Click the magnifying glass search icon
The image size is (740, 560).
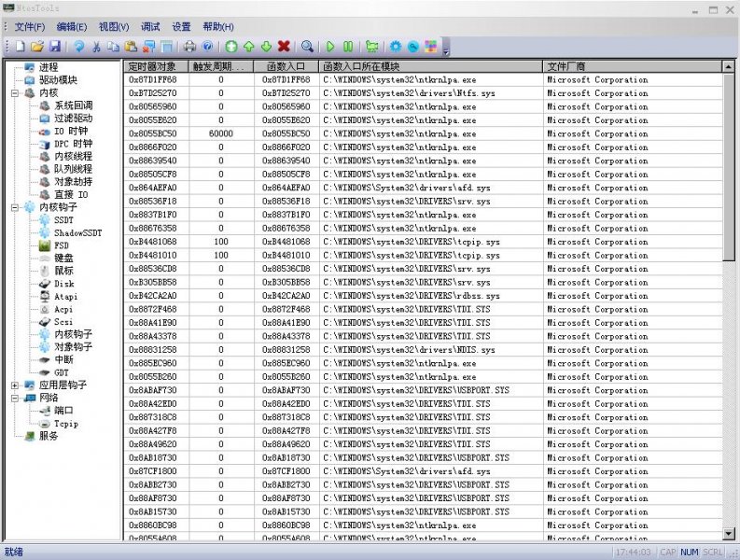[307, 47]
